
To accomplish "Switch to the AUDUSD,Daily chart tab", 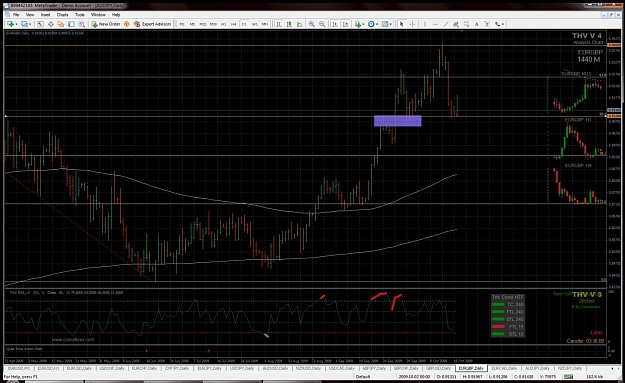I will [x=275, y=369].
